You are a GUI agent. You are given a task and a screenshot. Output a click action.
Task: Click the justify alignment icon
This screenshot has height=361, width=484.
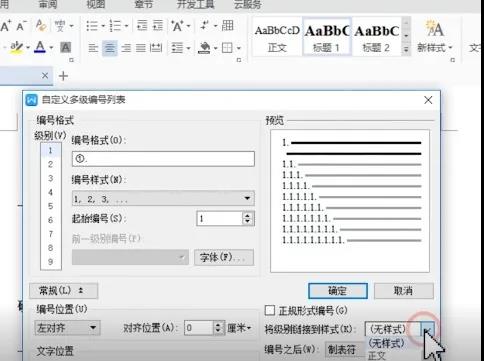[x=141, y=48]
